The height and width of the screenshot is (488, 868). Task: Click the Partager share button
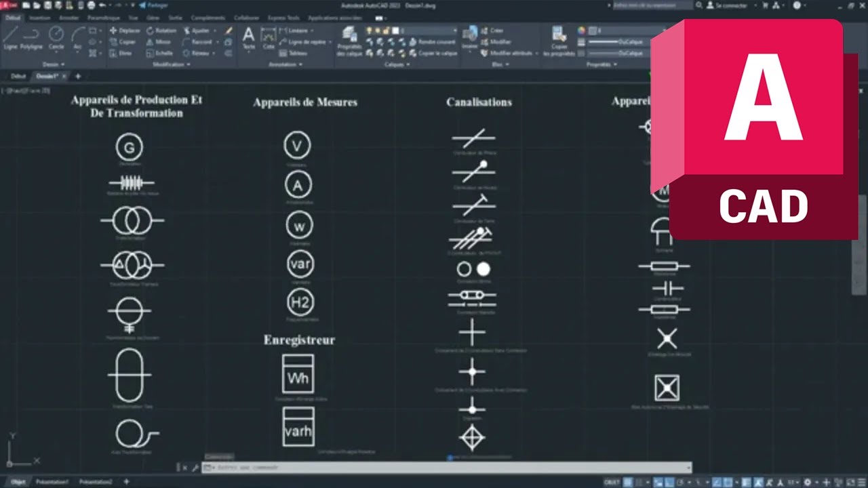click(x=154, y=5)
